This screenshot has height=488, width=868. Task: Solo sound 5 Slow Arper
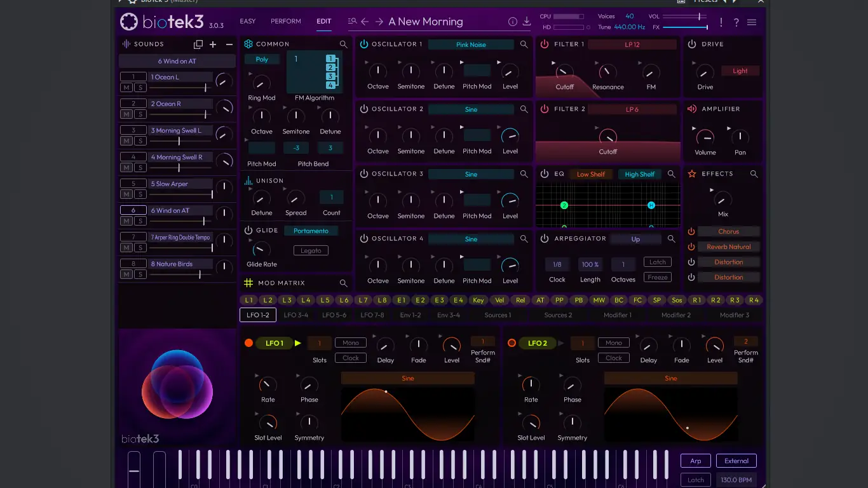tap(140, 194)
